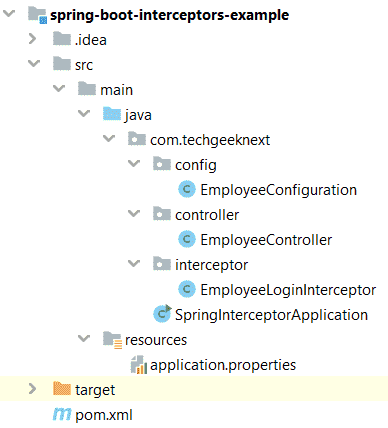Collapse the interceptor package chevron
Viewport: 388px width, 428px height.
pyautogui.click(x=134, y=263)
